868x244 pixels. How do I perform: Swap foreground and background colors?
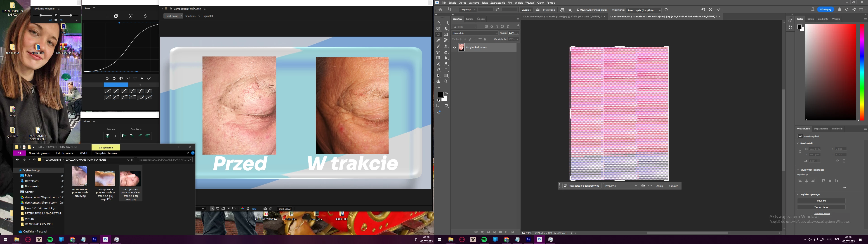pyautogui.click(x=446, y=93)
